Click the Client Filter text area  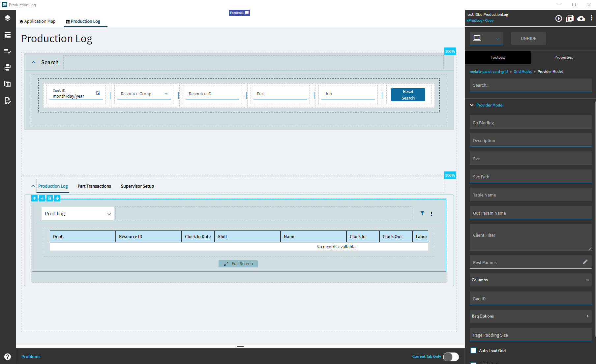pos(530,237)
